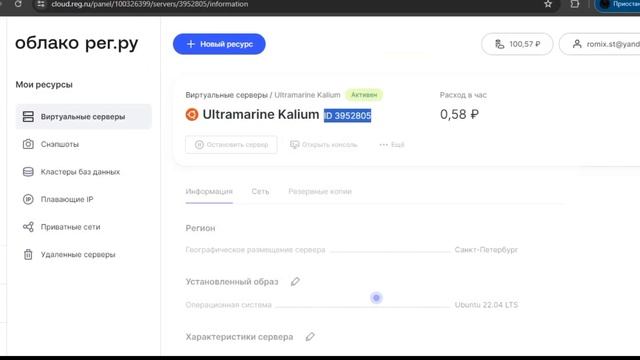Switch to the Резервные копии tab

click(320, 191)
